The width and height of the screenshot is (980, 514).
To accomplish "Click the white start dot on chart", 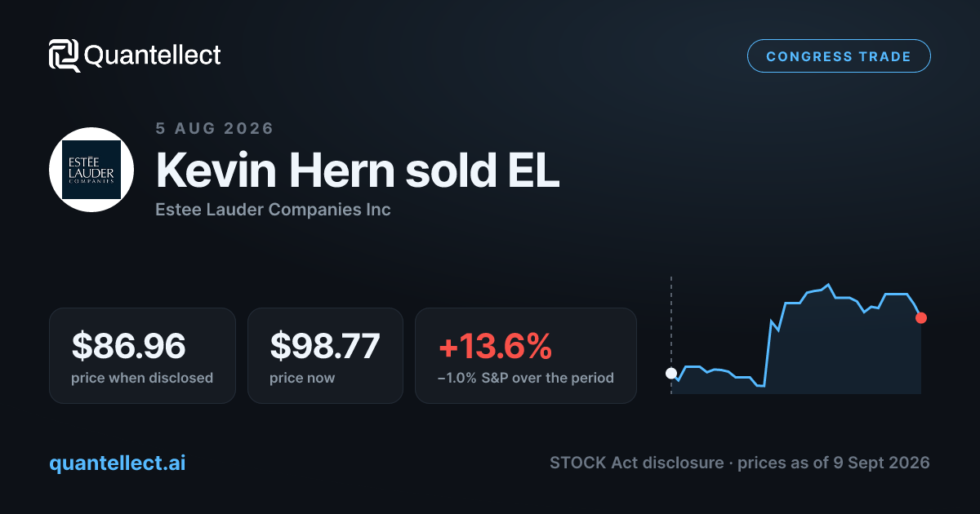I will (x=671, y=374).
